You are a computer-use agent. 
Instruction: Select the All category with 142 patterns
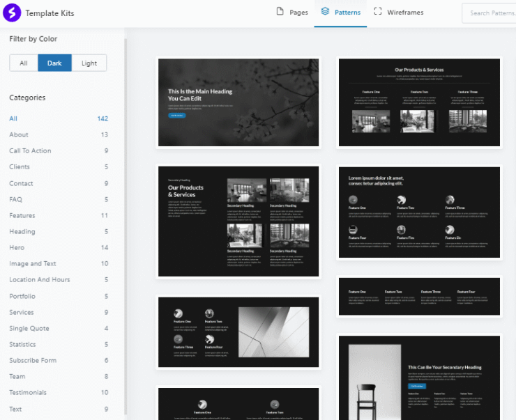(x=59, y=118)
